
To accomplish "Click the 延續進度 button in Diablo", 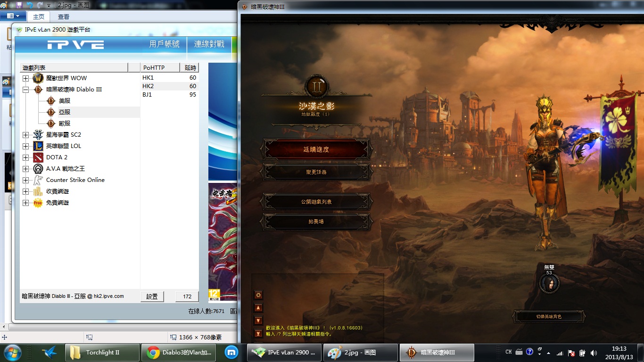I will tap(316, 149).
